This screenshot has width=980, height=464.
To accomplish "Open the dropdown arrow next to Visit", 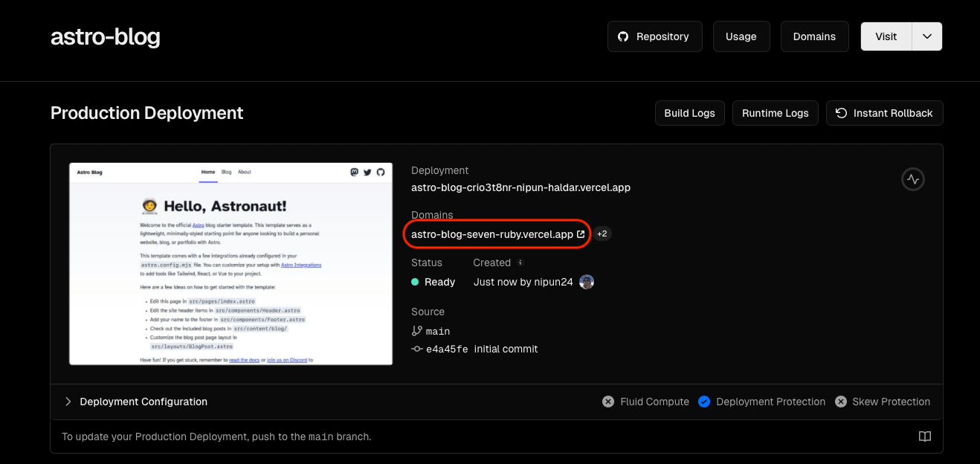I will [x=926, y=36].
